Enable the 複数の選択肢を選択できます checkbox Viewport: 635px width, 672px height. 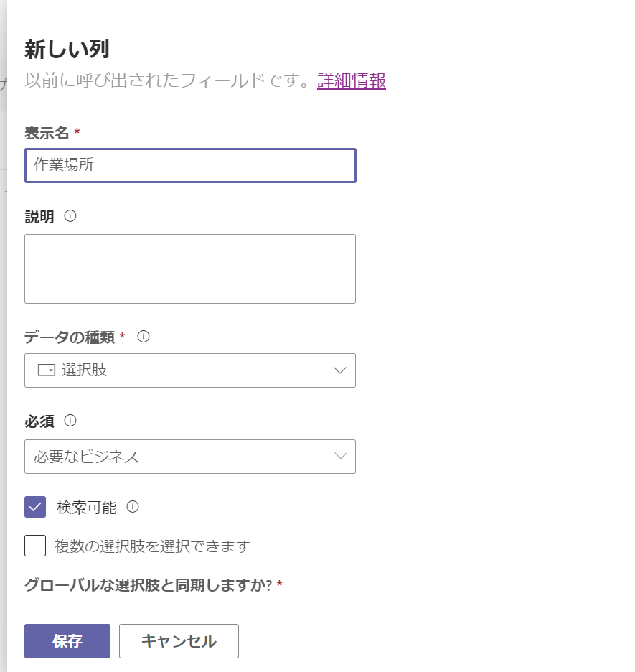35,546
